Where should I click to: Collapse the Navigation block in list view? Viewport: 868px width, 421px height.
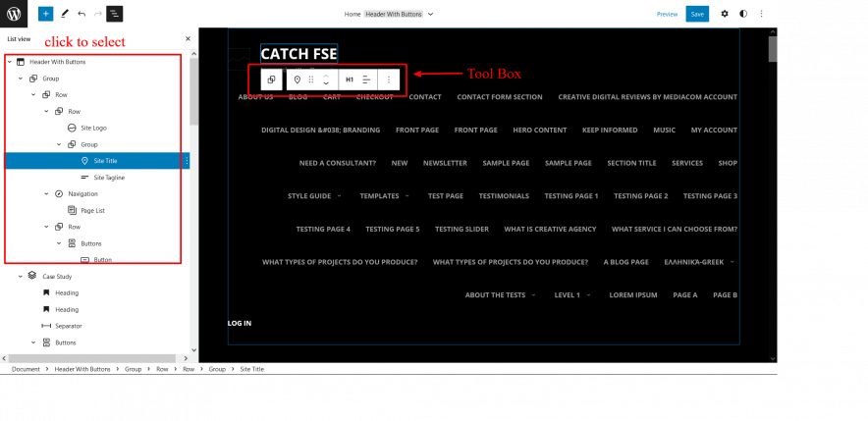tap(46, 193)
